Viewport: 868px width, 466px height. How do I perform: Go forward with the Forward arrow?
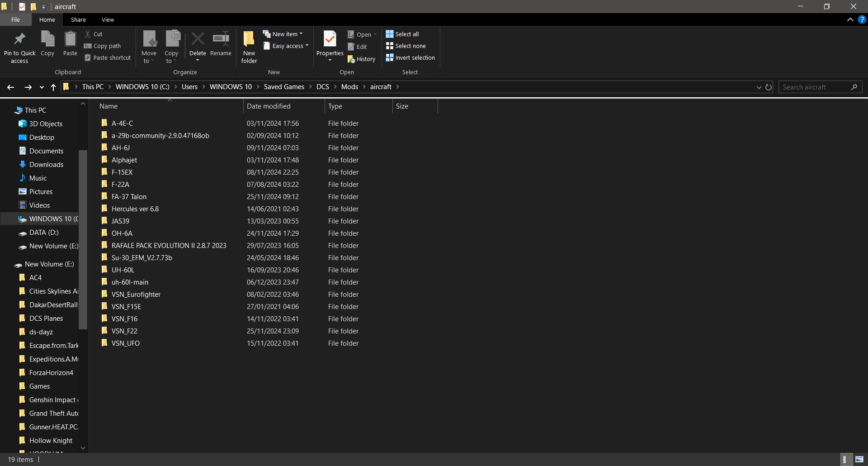pos(28,87)
